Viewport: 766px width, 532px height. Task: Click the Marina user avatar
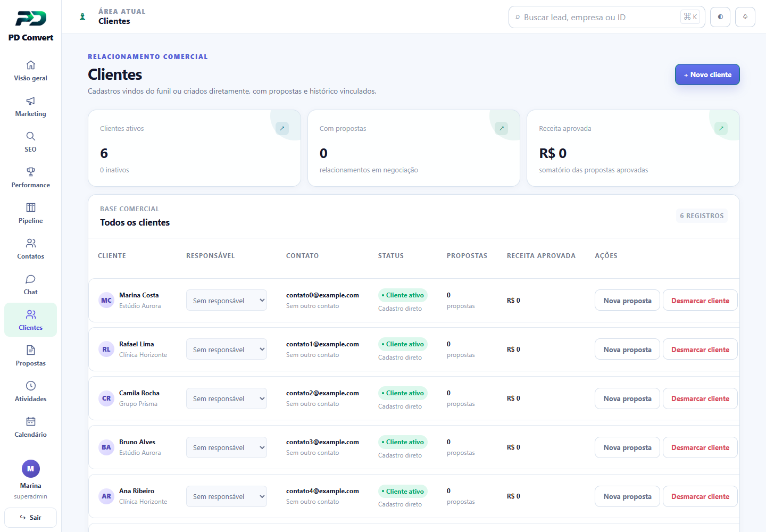pos(31,469)
